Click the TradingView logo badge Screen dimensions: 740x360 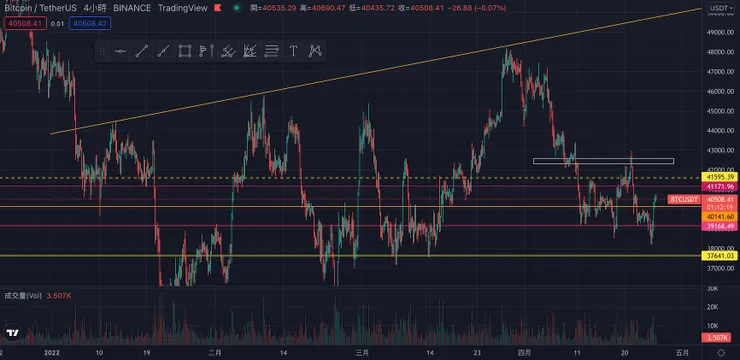[13, 333]
